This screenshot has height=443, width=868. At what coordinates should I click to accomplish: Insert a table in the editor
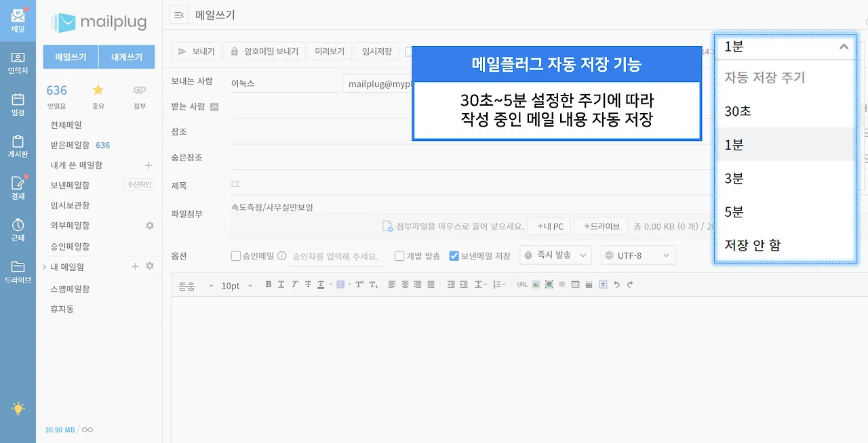tap(575, 284)
